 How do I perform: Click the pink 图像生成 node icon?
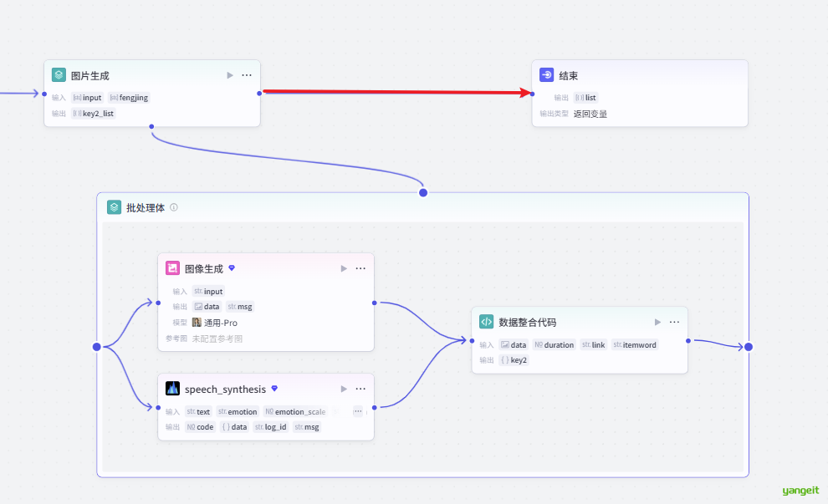pyautogui.click(x=172, y=268)
